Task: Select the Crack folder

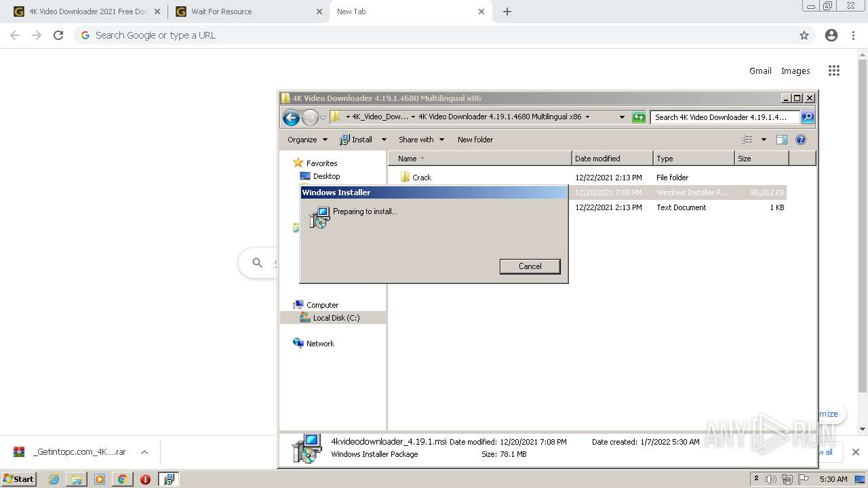Action: (421, 178)
